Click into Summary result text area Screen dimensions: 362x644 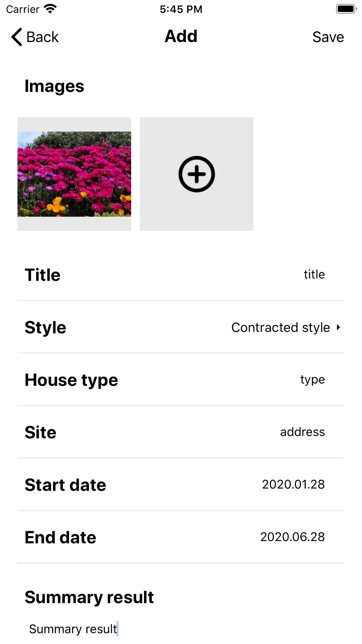pyautogui.click(x=181, y=629)
